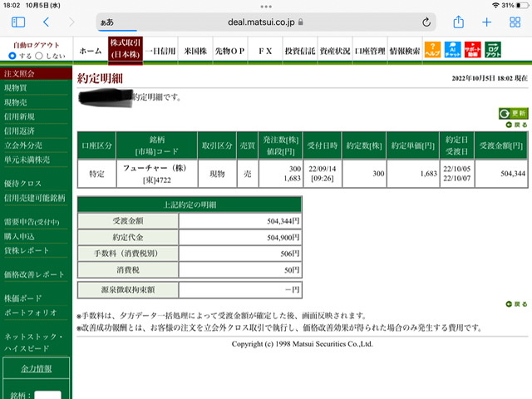
Task: Open a new tab with plus icon
Action: (x=486, y=22)
